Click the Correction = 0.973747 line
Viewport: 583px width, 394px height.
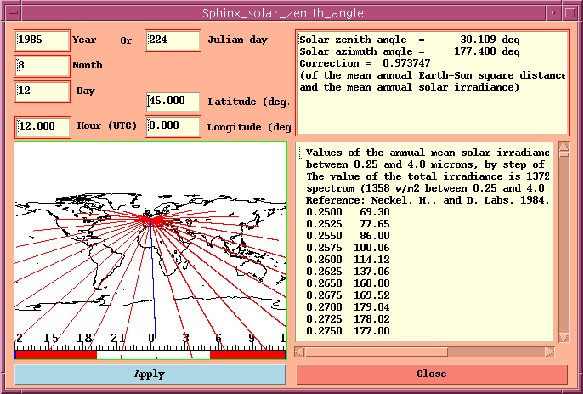tap(365, 64)
